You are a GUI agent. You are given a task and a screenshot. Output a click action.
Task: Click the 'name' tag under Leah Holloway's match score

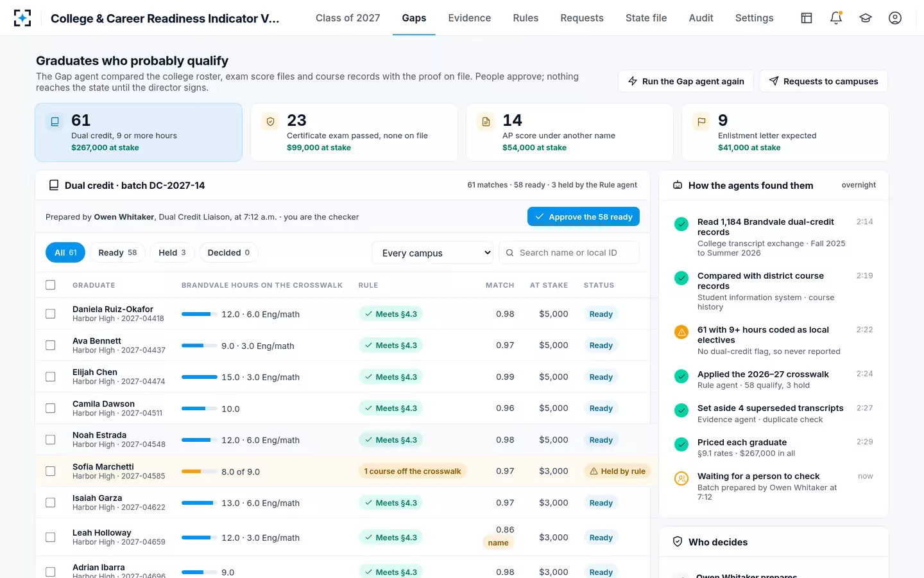(x=498, y=543)
